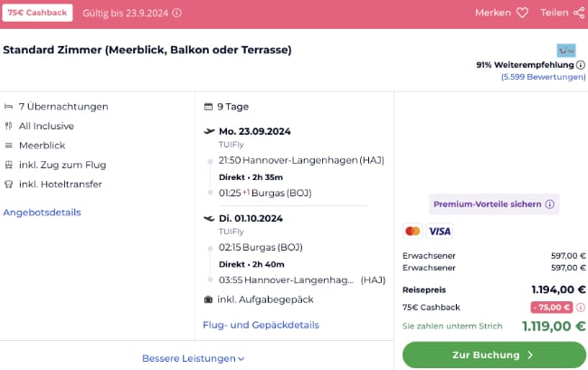This screenshot has height=370, width=588.
Task: Click the Premium-Vorteile sichern banner
Action: pos(488,204)
